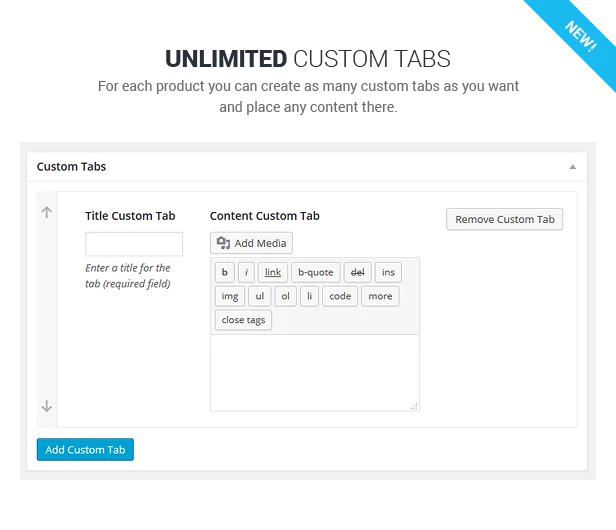This screenshot has width=616, height=530.
Task: Click the Remove Custom Tab button
Action: pyautogui.click(x=504, y=219)
